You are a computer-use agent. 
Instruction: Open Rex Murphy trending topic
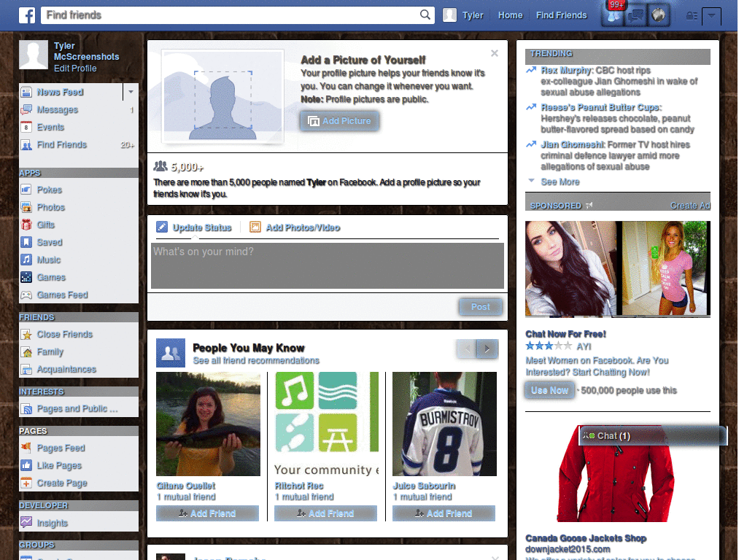pyautogui.click(x=566, y=70)
